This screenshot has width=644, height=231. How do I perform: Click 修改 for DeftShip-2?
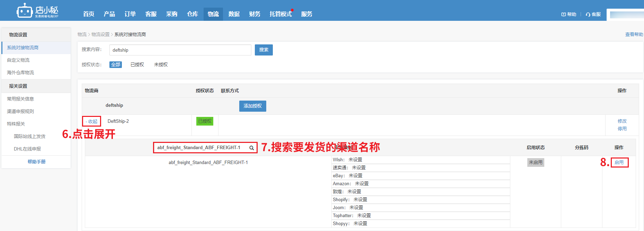tap(622, 121)
